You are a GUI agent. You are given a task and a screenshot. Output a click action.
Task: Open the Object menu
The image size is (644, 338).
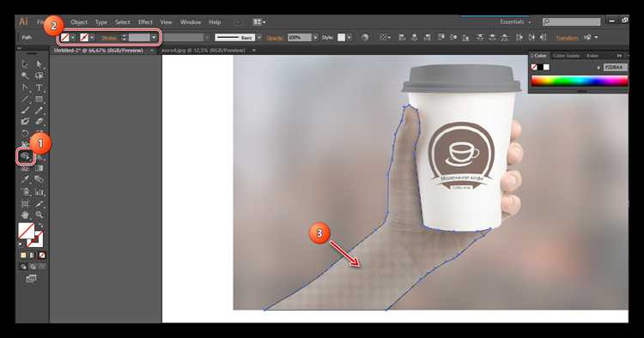click(79, 22)
